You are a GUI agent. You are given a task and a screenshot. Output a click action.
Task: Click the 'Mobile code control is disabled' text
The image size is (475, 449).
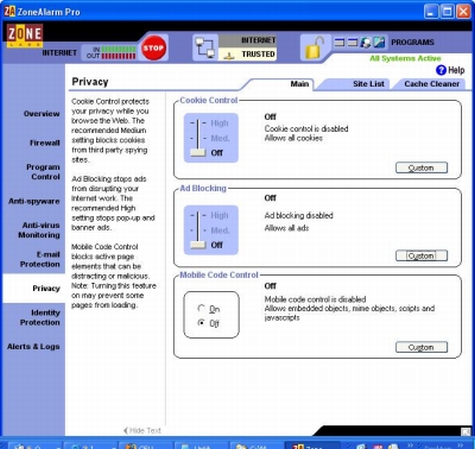[x=315, y=299]
